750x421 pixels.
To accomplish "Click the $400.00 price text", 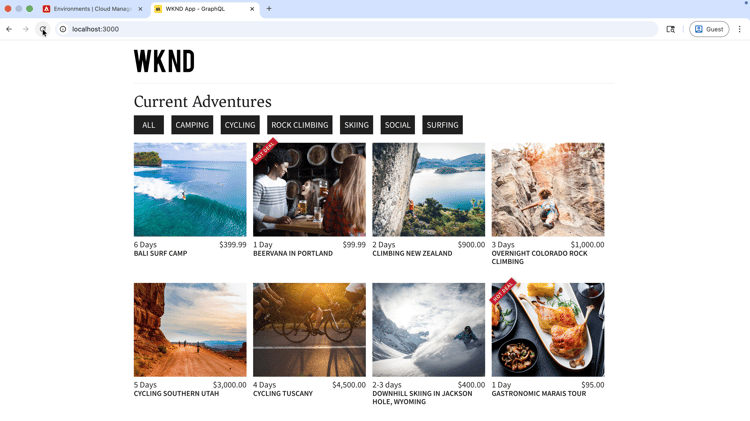I will pyautogui.click(x=471, y=385).
